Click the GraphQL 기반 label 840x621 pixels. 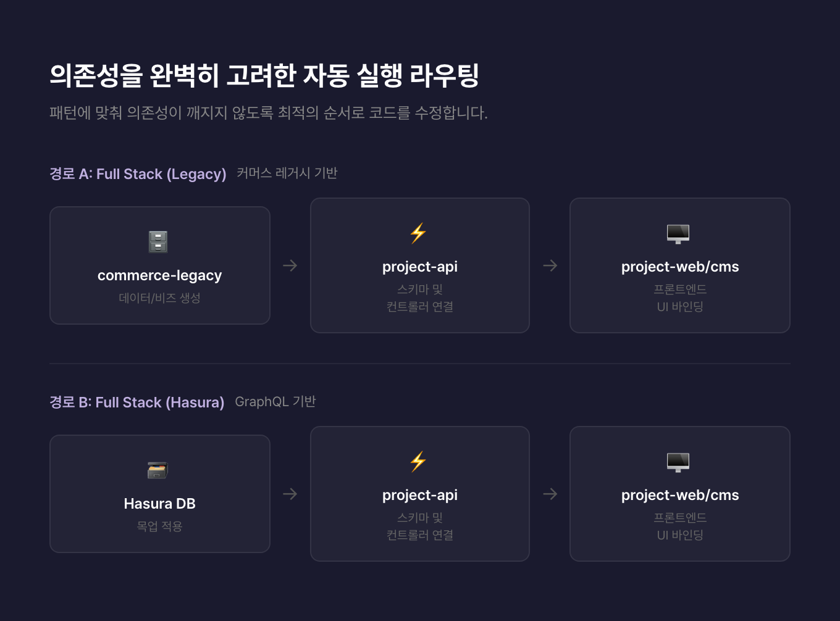click(275, 402)
